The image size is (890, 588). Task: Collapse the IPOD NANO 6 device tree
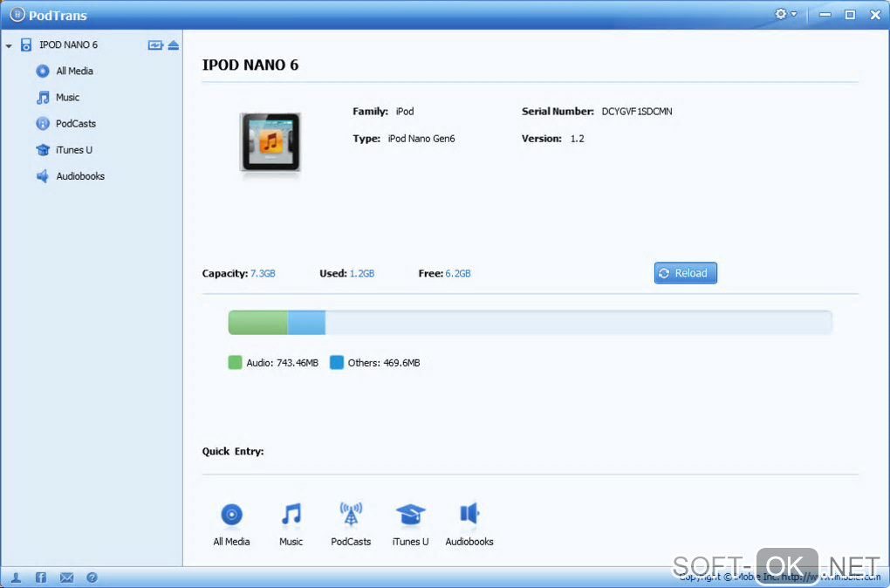[9, 45]
